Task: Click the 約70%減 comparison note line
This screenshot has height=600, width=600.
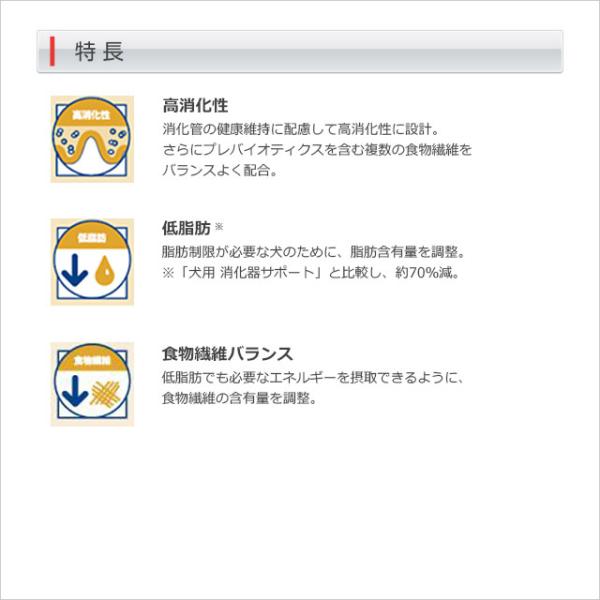Action: [311, 273]
